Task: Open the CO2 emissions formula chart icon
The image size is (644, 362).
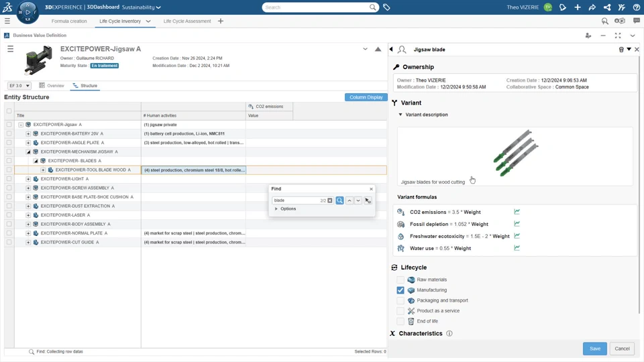Action: point(517,212)
